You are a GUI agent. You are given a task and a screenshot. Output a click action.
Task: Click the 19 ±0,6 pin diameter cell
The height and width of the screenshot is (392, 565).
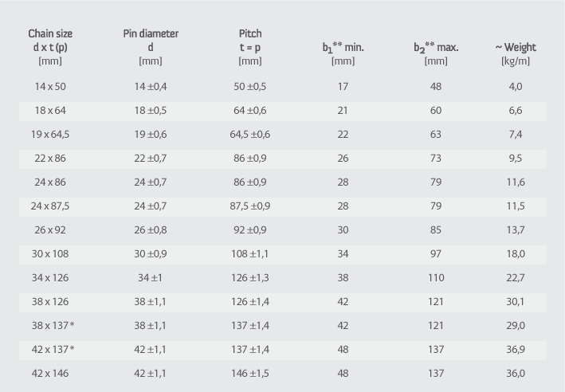(151, 135)
